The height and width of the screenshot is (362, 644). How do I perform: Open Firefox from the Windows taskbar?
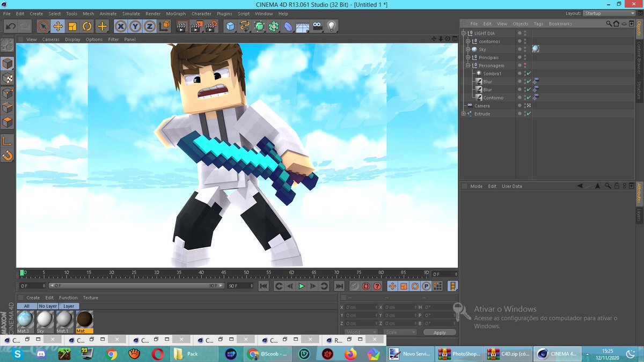tap(350, 354)
